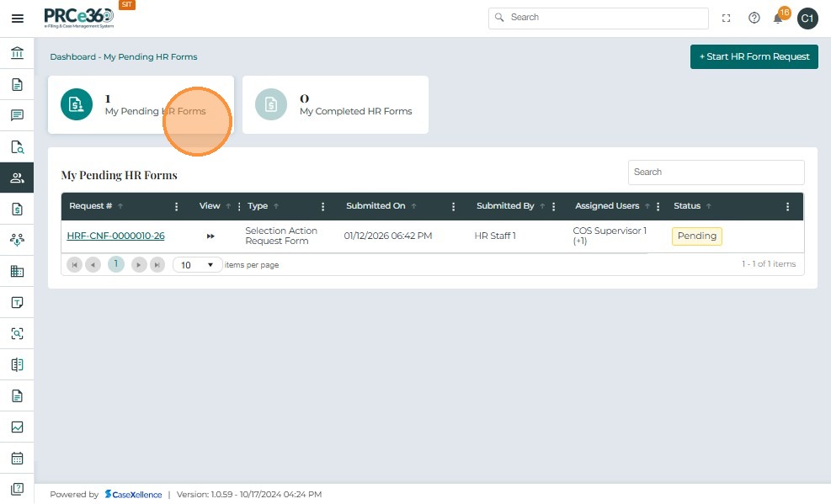Select page 1 in the pager
The height and width of the screenshot is (504, 831).
[115, 264]
